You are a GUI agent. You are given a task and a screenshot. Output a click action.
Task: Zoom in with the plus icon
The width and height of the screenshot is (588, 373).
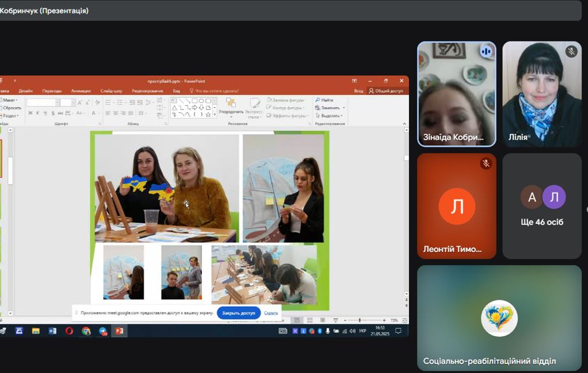tap(384, 321)
